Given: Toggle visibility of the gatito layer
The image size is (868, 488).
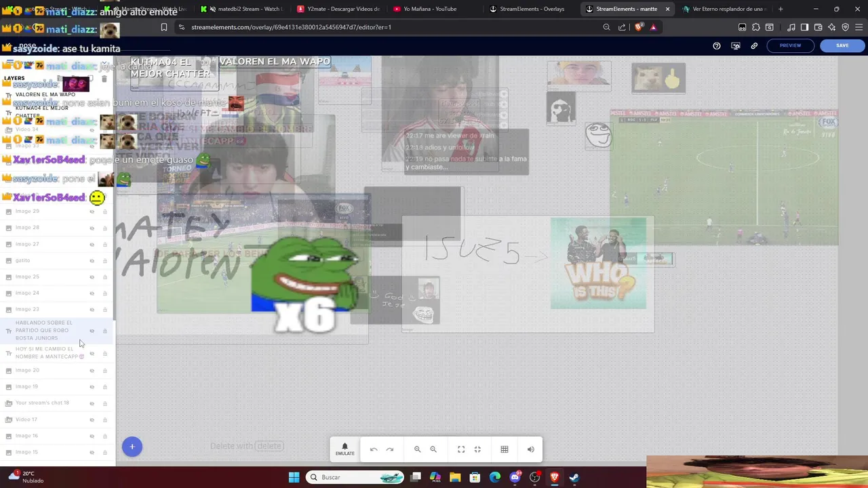Looking at the screenshot, I should click(92, 260).
